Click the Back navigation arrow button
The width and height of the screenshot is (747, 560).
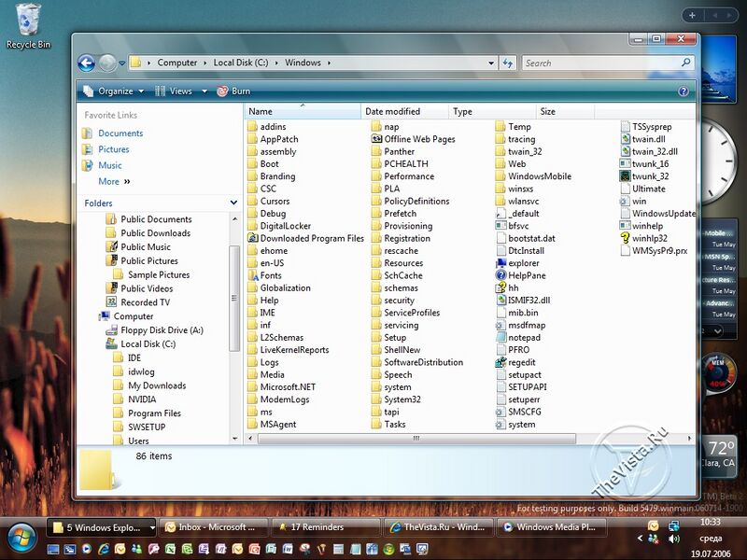point(87,63)
